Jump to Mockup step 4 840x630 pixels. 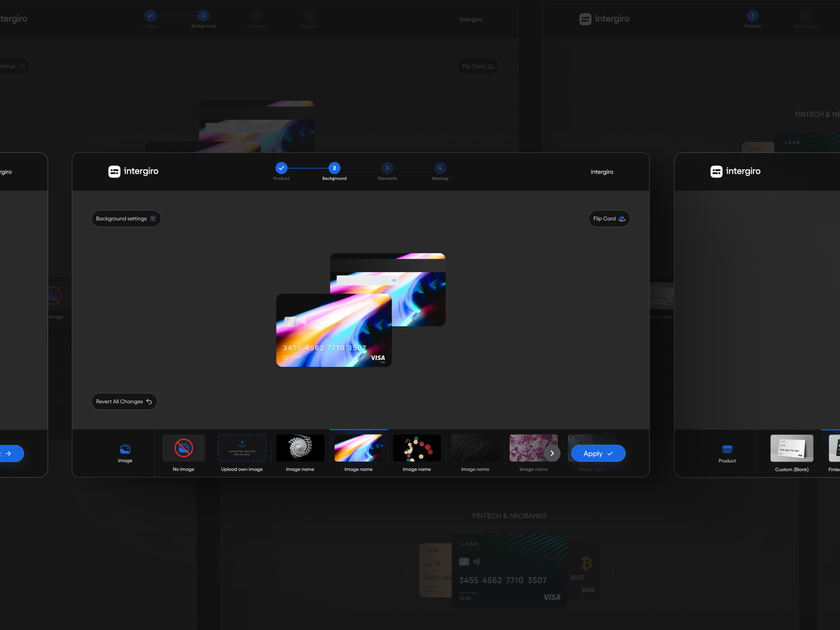pos(440,168)
